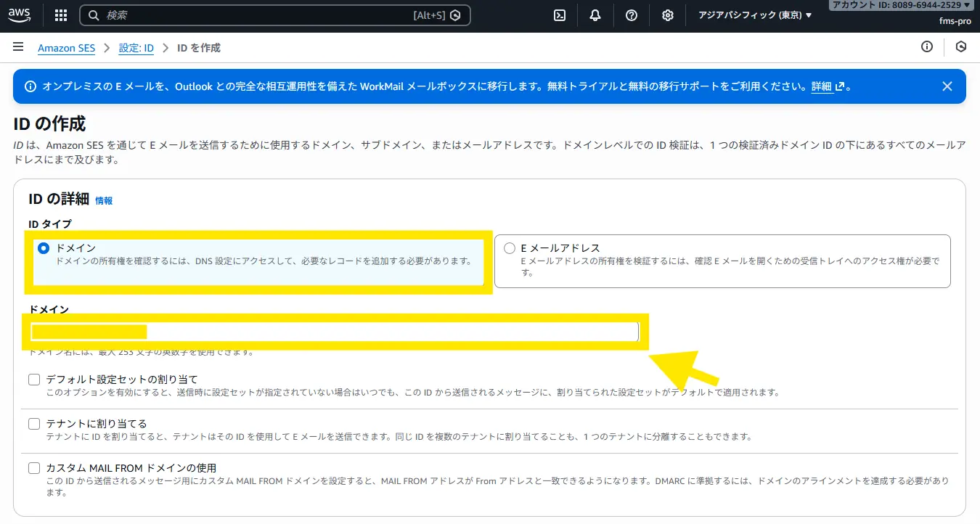The width and height of the screenshot is (980, 524).
Task: Navigate to 設定: ID breadcrumb
Action: click(136, 48)
